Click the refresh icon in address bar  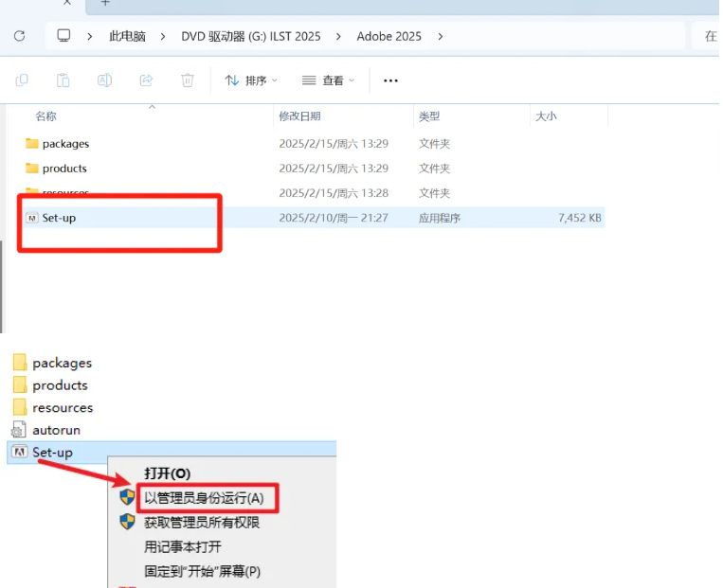click(19, 36)
